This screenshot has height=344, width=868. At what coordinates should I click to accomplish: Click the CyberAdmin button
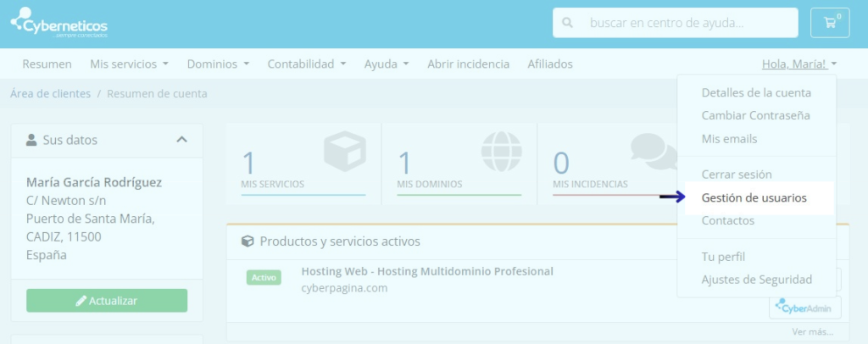(x=804, y=307)
